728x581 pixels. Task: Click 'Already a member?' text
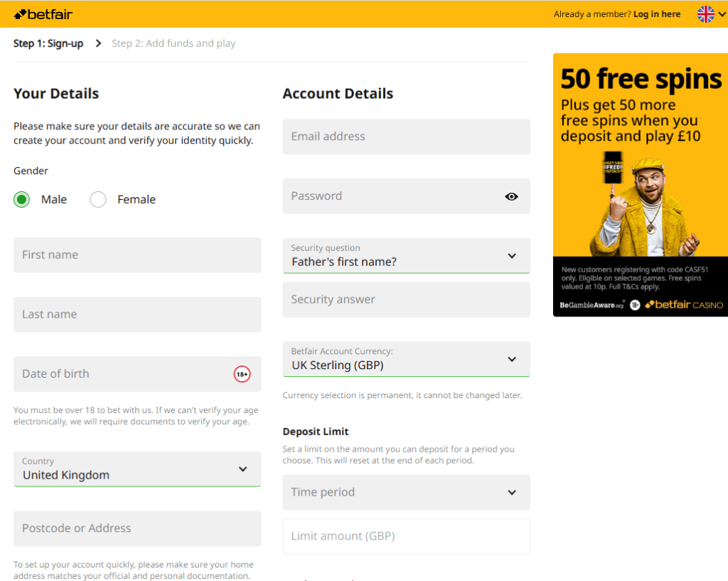(592, 14)
